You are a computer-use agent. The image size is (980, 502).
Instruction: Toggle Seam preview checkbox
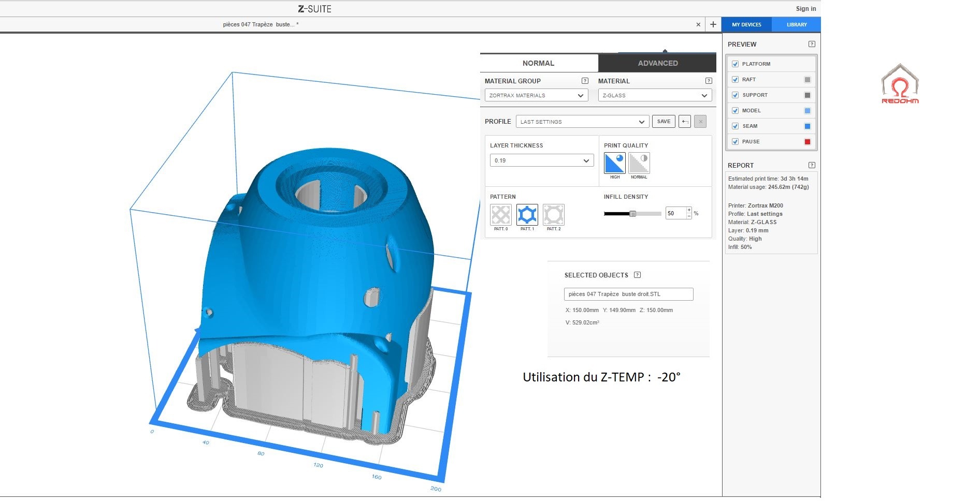pyautogui.click(x=735, y=126)
